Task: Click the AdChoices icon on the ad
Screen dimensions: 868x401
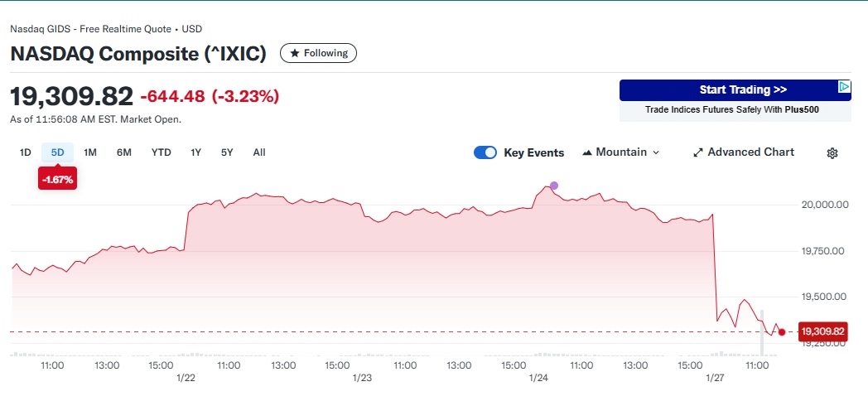Action: point(844,86)
